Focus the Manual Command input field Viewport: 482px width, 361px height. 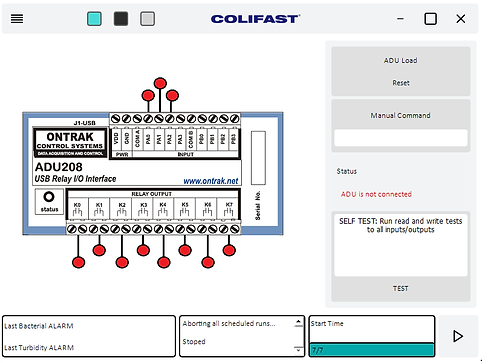[x=401, y=138]
